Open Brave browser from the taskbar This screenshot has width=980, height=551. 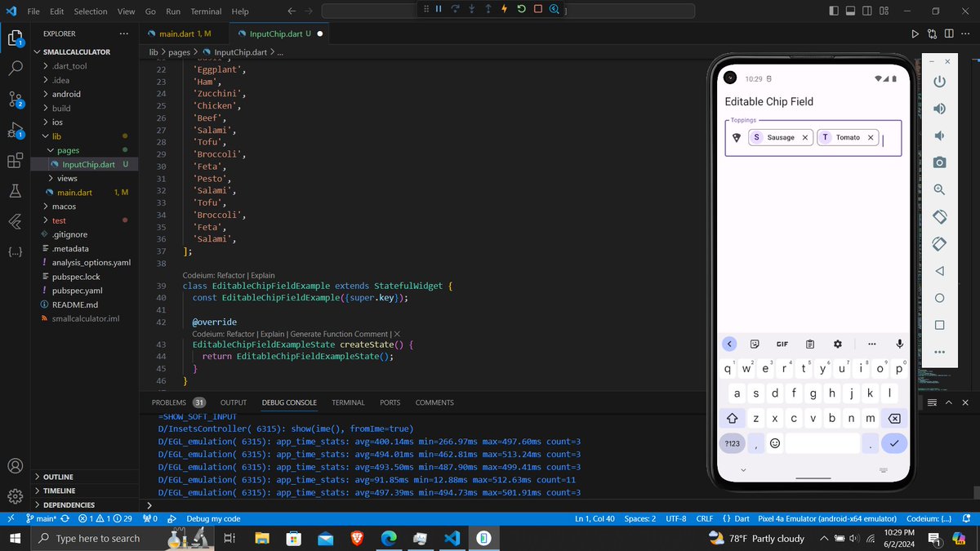click(x=359, y=538)
